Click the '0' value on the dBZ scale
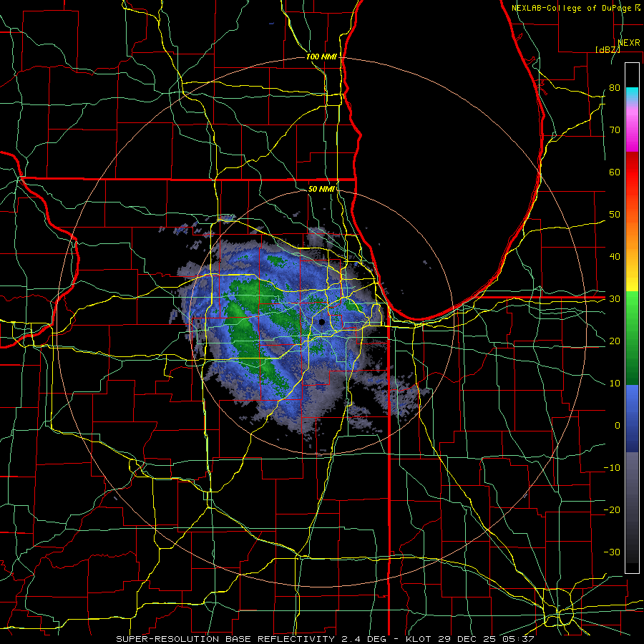Image resolution: width=644 pixels, height=644 pixels. [x=618, y=426]
